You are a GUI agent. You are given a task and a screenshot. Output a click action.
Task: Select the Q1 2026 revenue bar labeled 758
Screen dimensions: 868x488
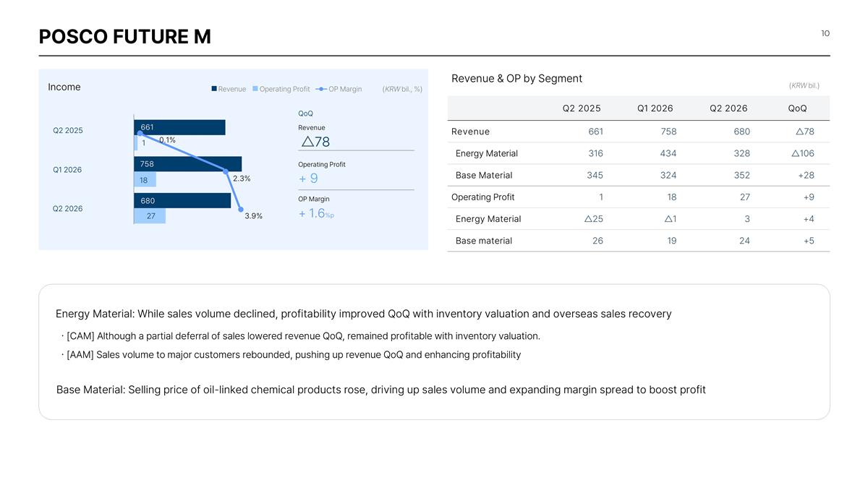click(x=188, y=164)
